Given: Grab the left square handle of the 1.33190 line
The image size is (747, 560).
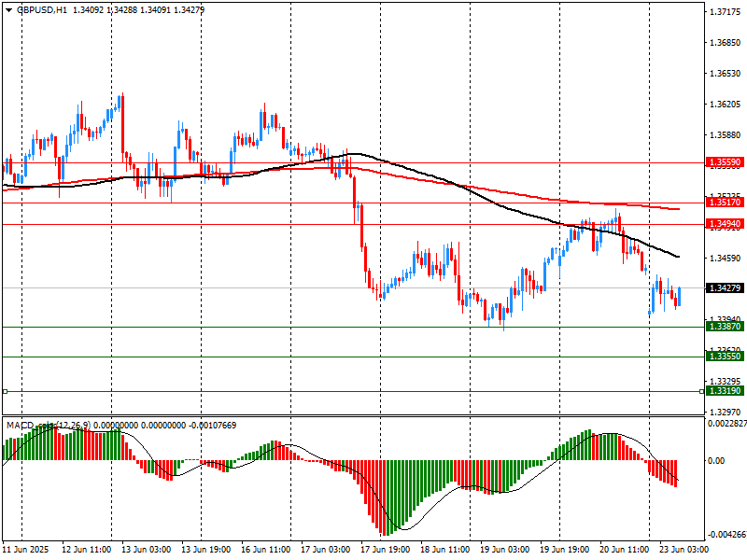Looking at the screenshot, I should pyautogui.click(x=5, y=391).
